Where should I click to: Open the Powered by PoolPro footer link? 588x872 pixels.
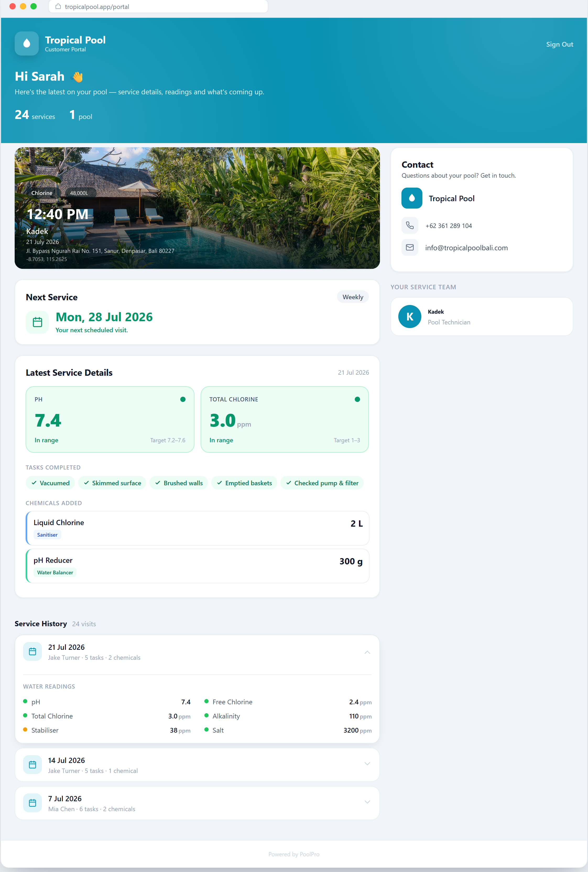pyautogui.click(x=294, y=854)
